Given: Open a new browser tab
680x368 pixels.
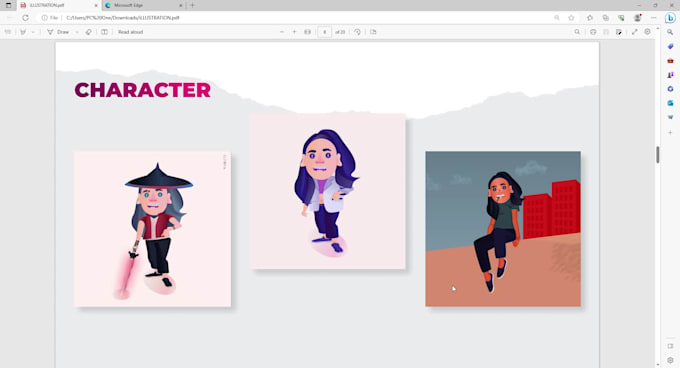Looking at the screenshot, I should click(193, 5).
